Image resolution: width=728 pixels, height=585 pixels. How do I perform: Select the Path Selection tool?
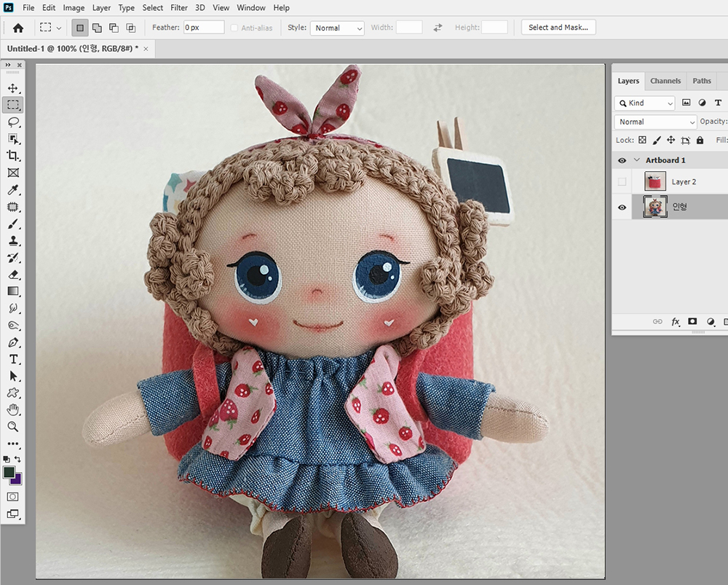click(13, 376)
